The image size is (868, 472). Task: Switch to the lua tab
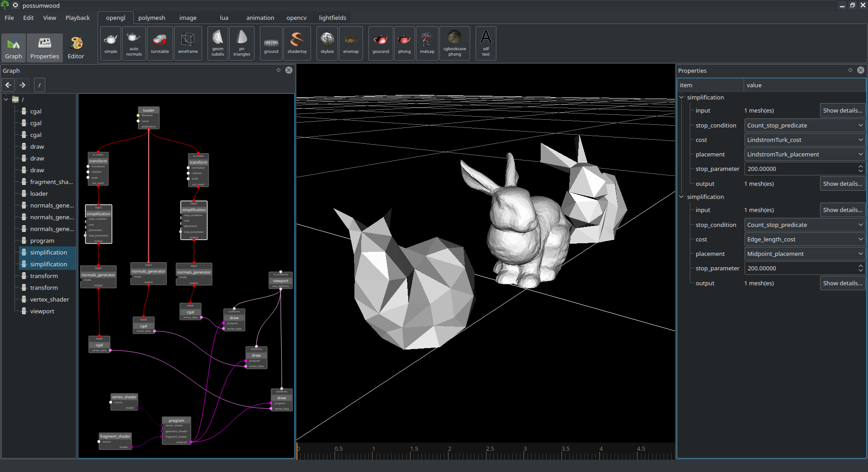point(224,18)
